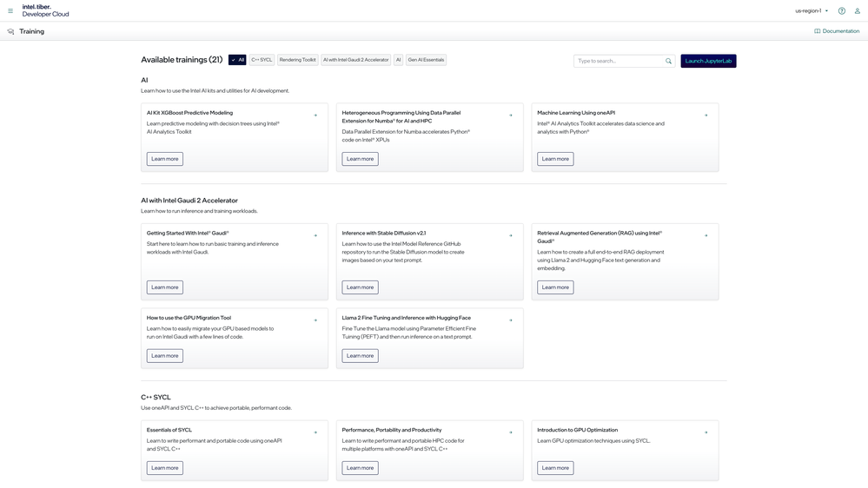The height and width of the screenshot is (488, 868).
Task: Click the help question mark icon
Action: pyautogui.click(x=841, y=11)
